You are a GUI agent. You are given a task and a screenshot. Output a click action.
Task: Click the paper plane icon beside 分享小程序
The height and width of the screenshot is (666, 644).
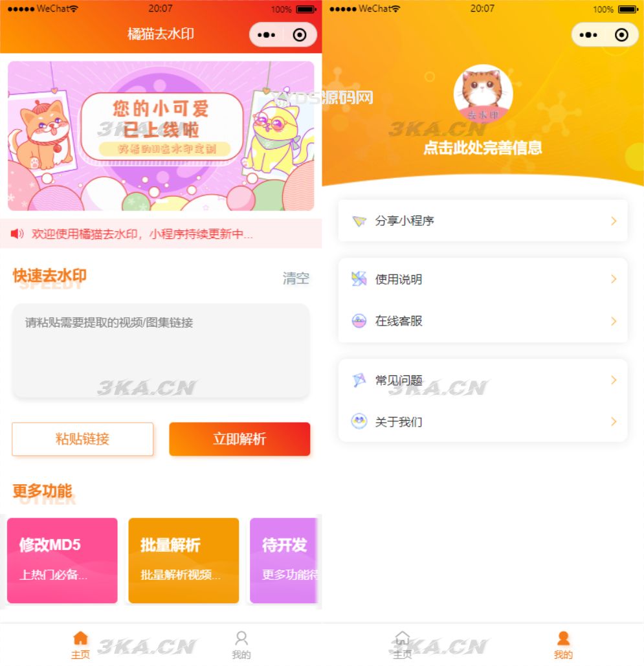click(x=359, y=221)
